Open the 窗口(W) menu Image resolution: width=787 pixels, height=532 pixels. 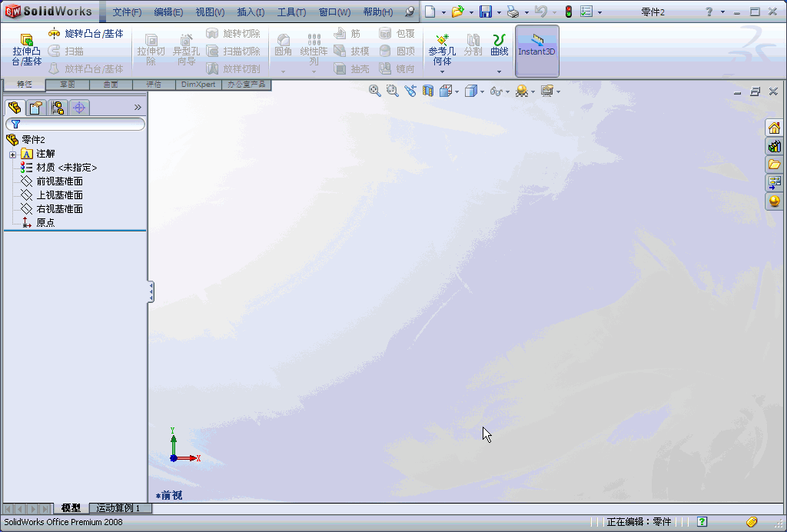click(335, 12)
